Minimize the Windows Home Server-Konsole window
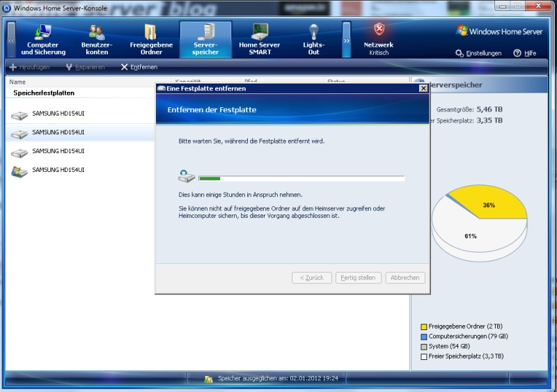 click(x=503, y=6)
